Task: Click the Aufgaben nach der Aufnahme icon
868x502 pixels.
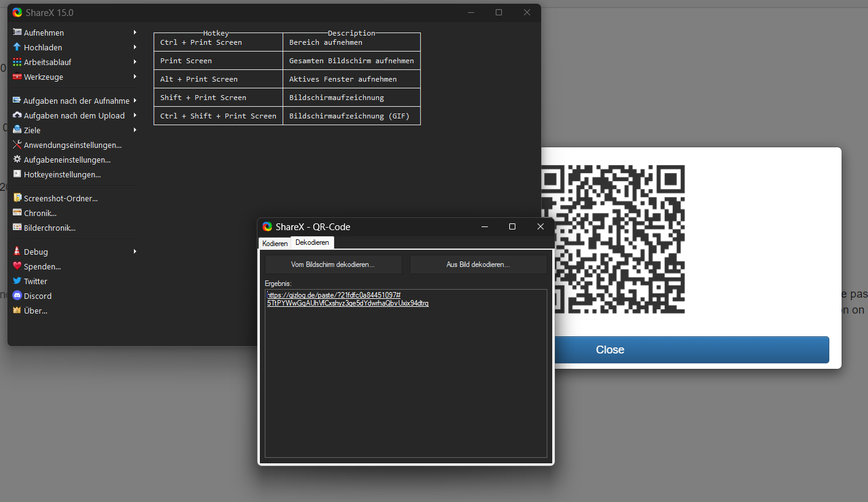Action: pos(17,101)
